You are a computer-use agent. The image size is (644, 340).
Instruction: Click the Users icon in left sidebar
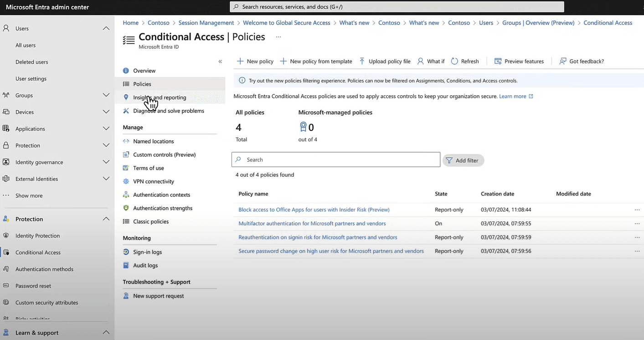(x=6, y=28)
